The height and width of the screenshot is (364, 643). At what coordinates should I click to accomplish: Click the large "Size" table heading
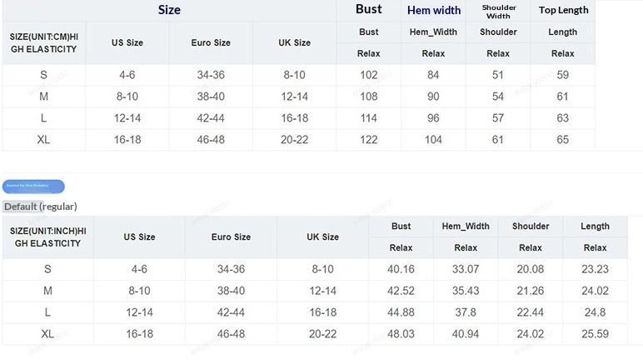[169, 10]
